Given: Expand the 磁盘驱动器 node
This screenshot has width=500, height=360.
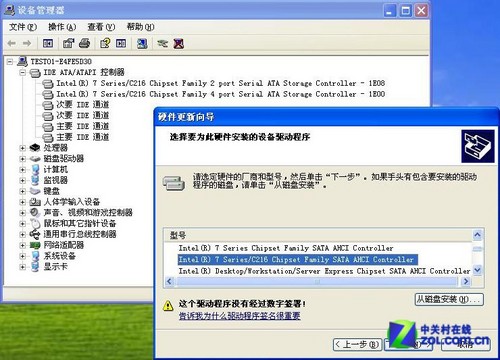Looking at the screenshot, I should [x=23, y=159].
